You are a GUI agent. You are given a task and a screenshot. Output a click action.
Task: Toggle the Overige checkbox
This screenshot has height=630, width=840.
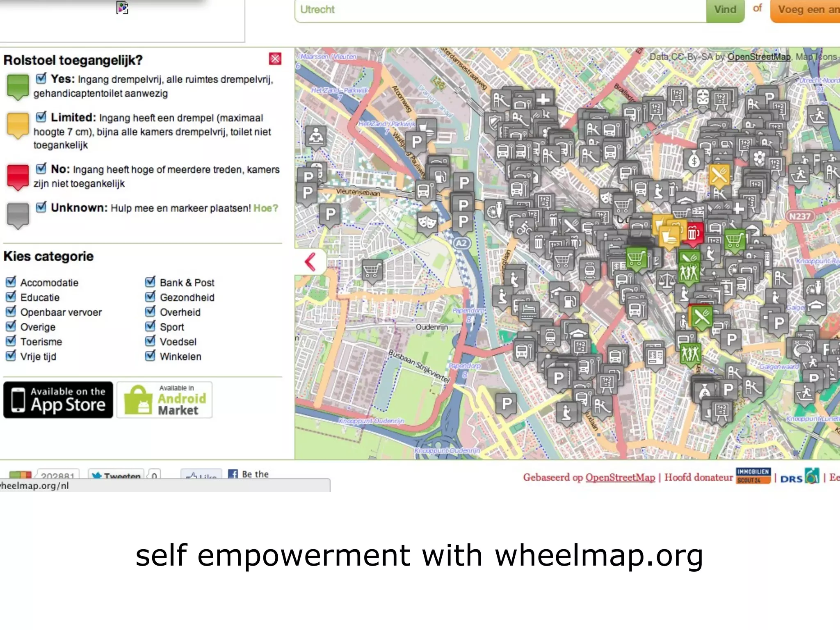pyautogui.click(x=11, y=326)
